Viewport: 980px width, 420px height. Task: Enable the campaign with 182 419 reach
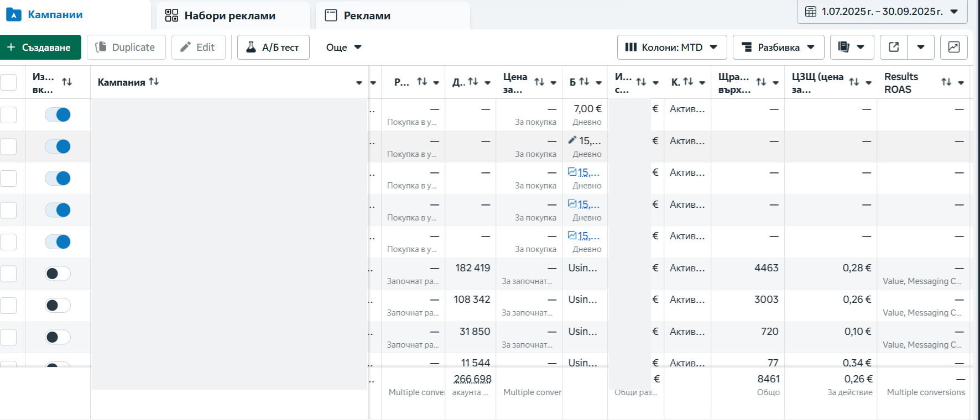tap(58, 274)
